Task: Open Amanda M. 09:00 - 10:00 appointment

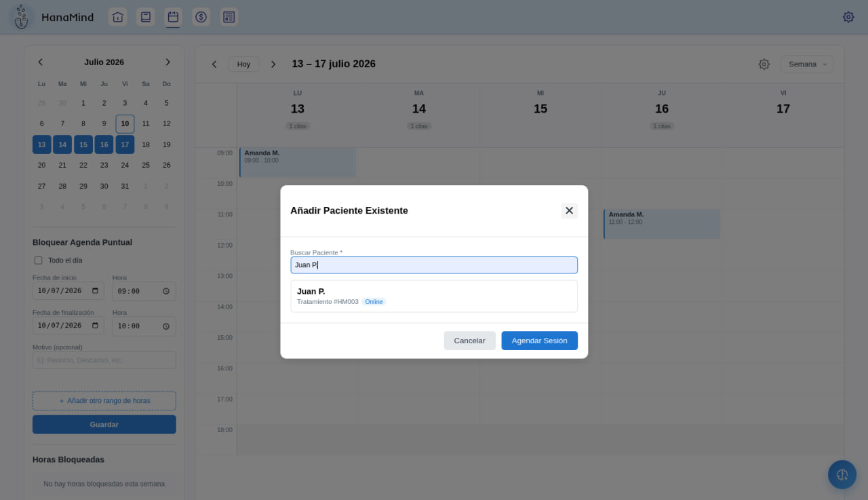Action: (298, 163)
